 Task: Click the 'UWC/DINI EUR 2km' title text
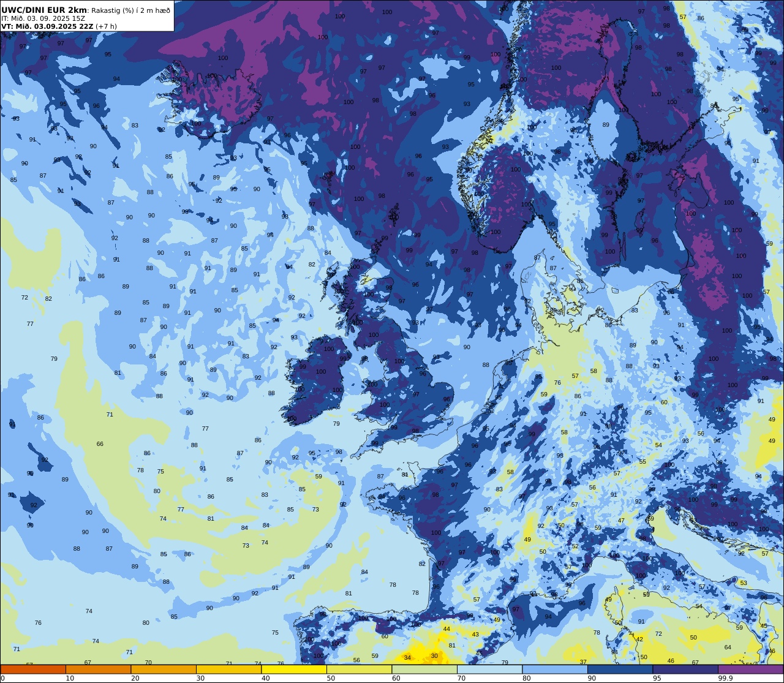[44, 10]
